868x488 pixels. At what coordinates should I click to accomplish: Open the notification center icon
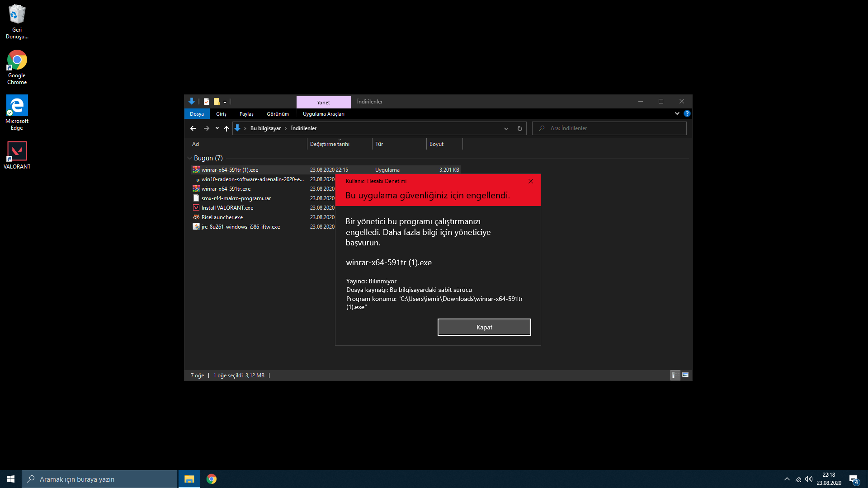(854, 479)
